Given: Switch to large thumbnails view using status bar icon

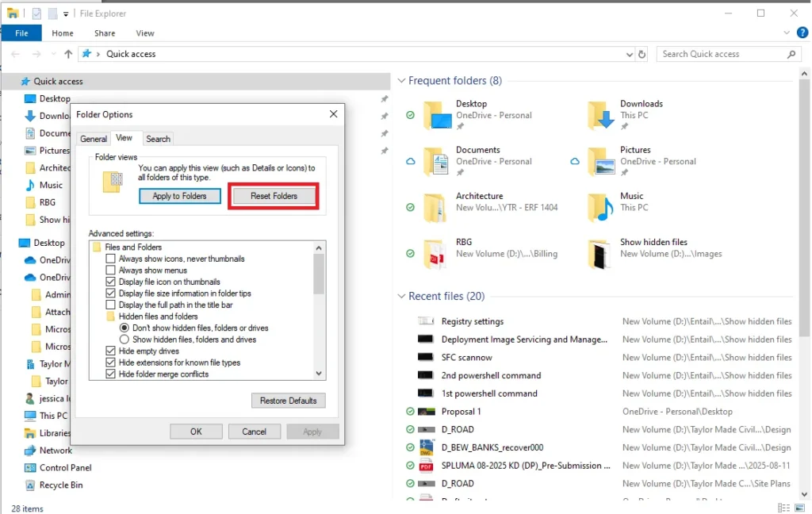Looking at the screenshot, I should (799, 508).
